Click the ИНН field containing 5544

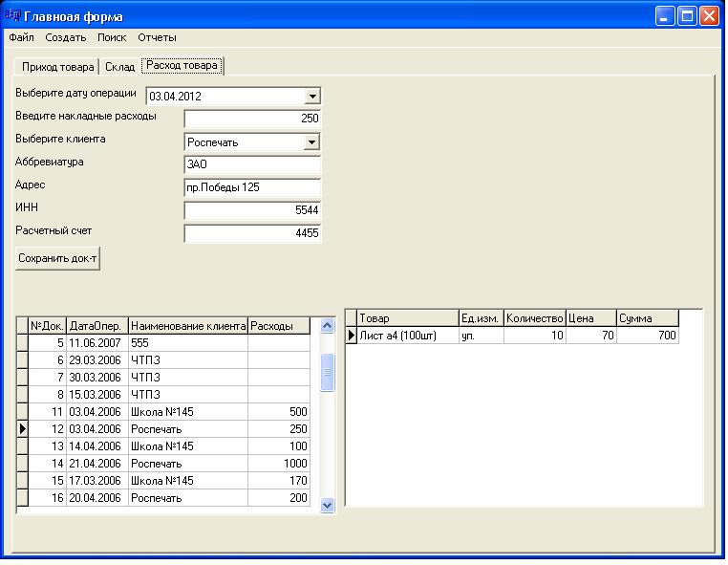click(x=252, y=210)
